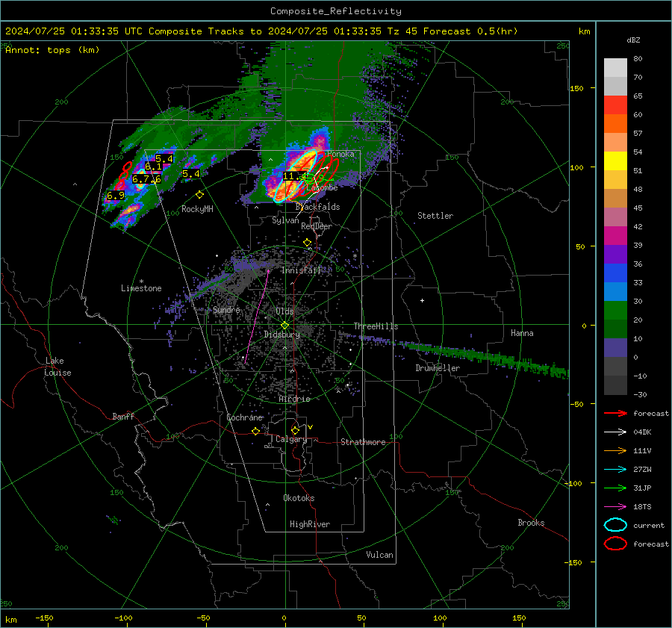
Task: Click the Okotoks label
Action: (x=299, y=498)
